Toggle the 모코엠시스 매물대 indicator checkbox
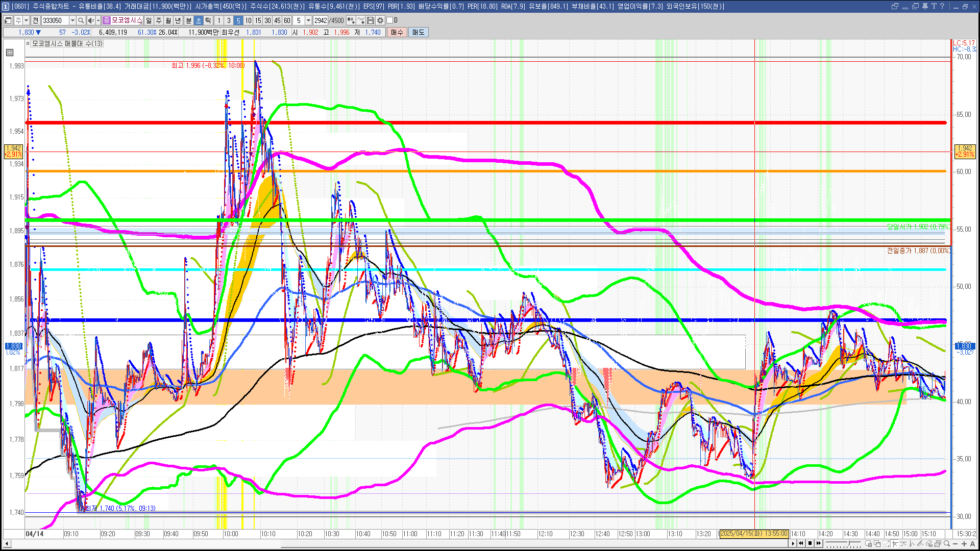Screen dimensions: 980x551 pyautogui.click(x=28, y=44)
